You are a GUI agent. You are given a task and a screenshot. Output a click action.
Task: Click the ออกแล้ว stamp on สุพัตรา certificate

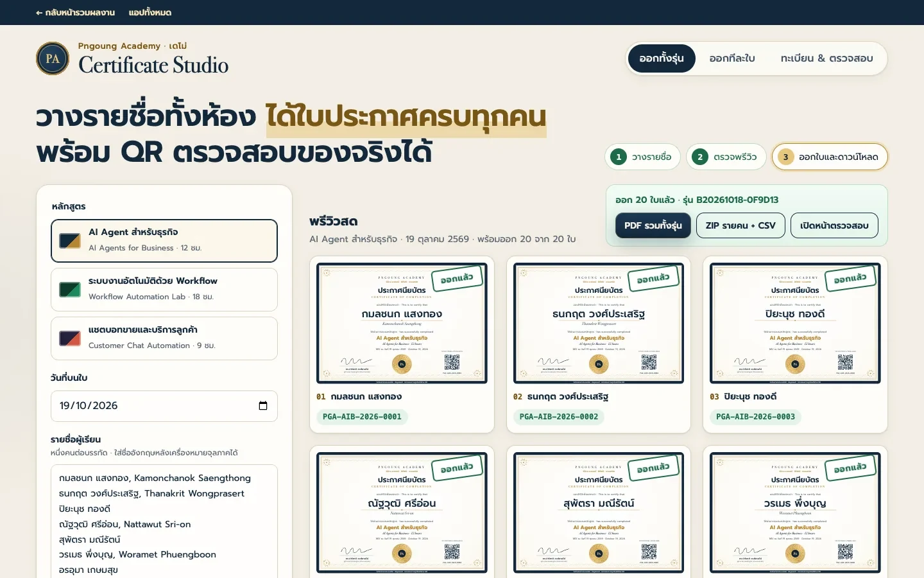(x=653, y=468)
